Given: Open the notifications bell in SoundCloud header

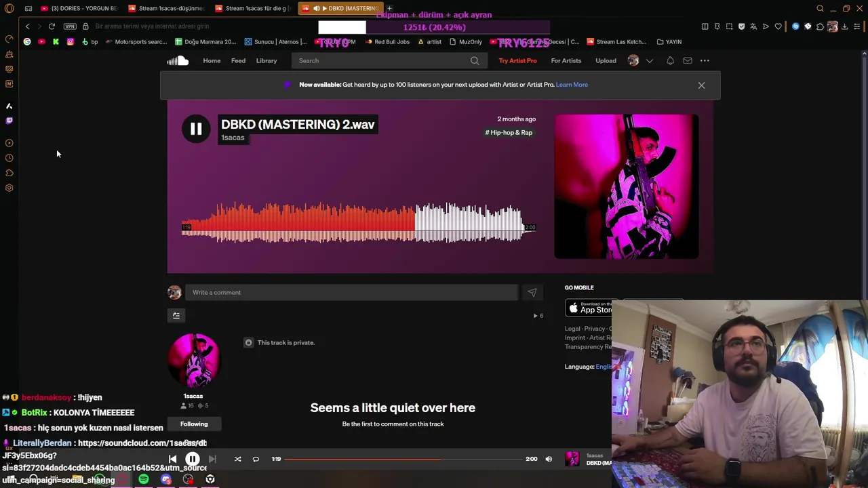Looking at the screenshot, I should [670, 60].
